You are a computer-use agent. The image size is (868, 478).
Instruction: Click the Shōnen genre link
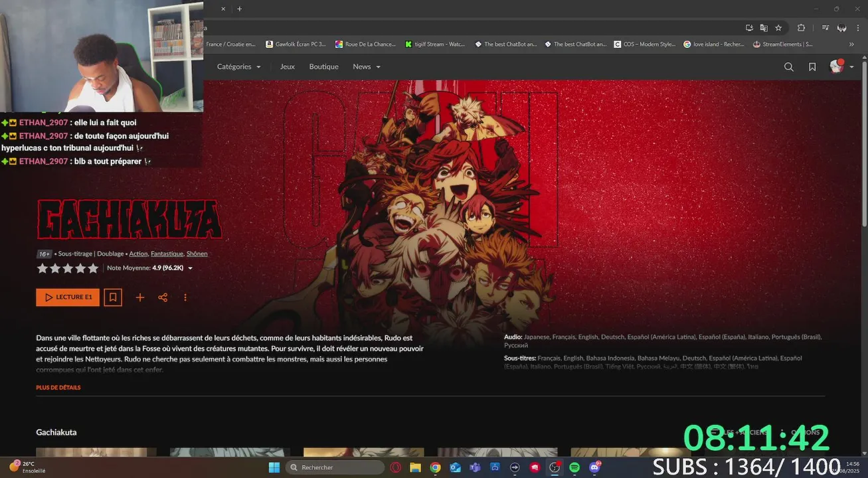click(197, 254)
